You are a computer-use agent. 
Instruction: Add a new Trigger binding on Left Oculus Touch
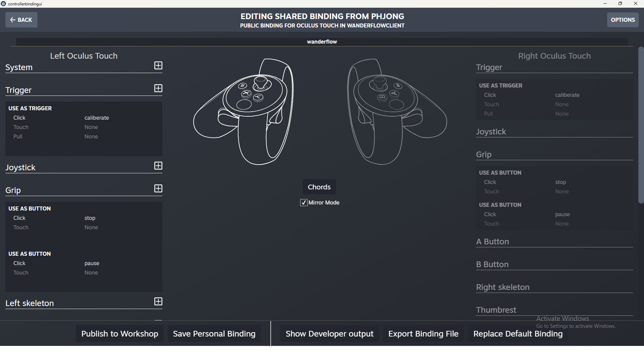(x=158, y=88)
